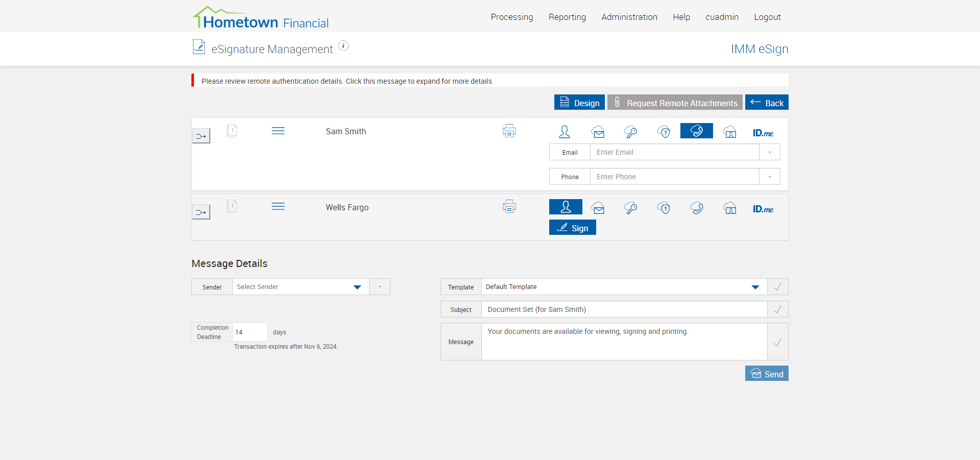Open the Select Sender dropdown
Viewport: 980px width, 460px height.
point(301,287)
